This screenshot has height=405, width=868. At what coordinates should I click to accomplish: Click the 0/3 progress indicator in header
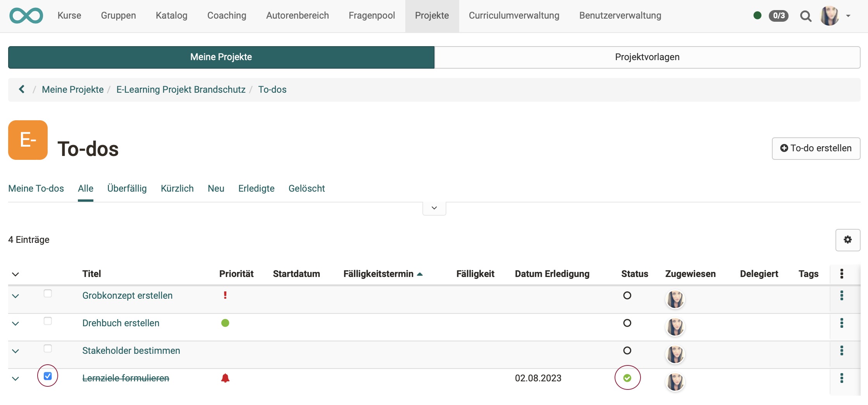(x=779, y=16)
